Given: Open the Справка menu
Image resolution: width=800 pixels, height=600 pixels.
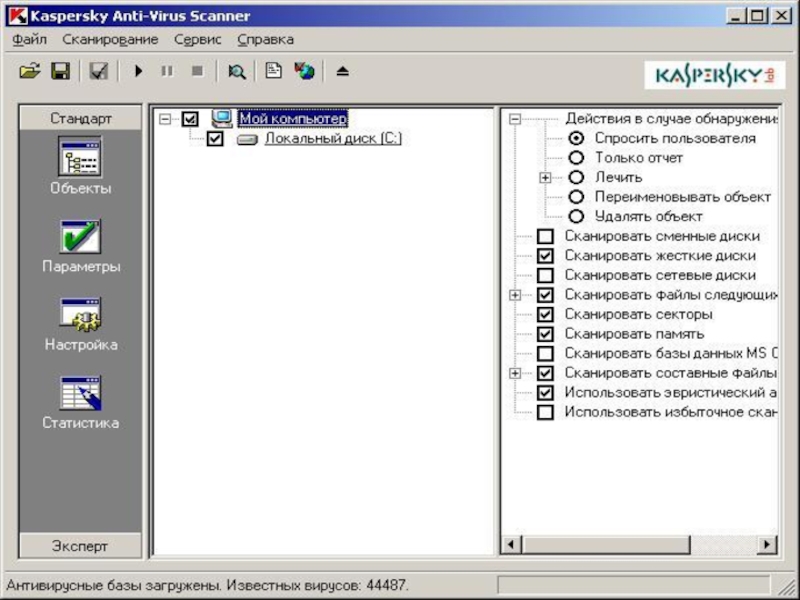Looking at the screenshot, I should (266, 39).
